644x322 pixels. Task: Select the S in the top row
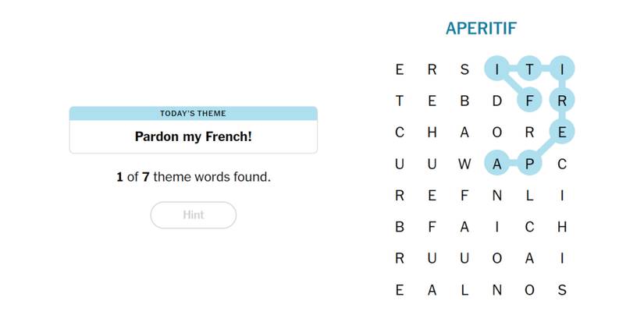point(464,69)
